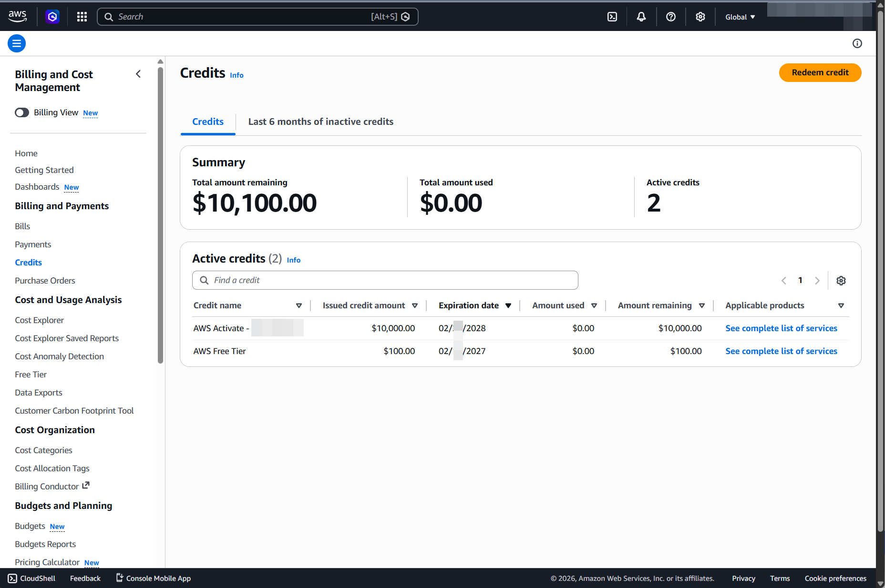Screen dimensions: 885x588
Task: Click the info circle icon at top right
Action: 857,43
